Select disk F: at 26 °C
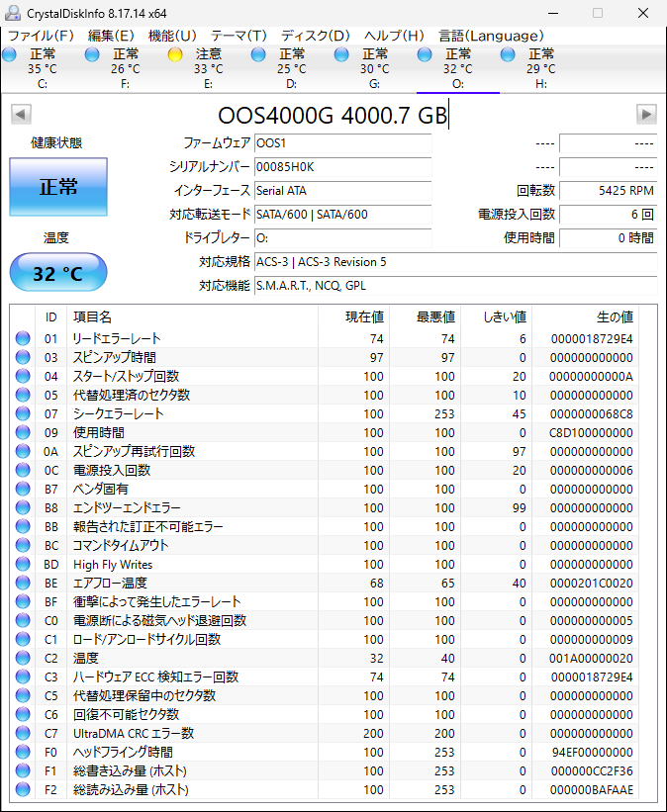667x812 pixels. [126, 68]
